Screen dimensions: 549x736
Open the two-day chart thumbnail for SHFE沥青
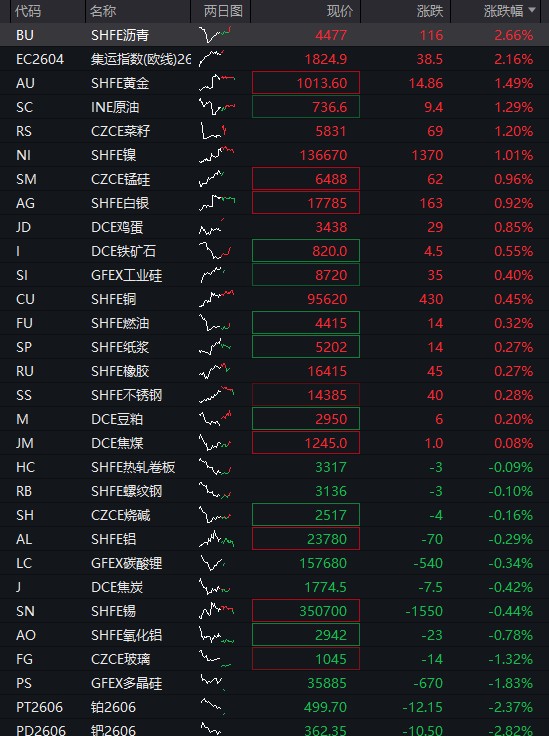click(x=215, y=35)
